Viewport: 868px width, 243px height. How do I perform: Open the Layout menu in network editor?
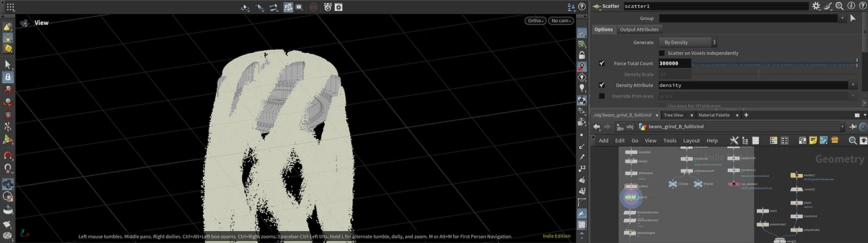(691, 141)
